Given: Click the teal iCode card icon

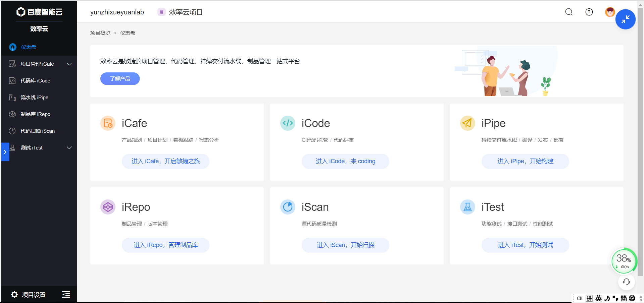Looking at the screenshot, I should [x=288, y=123].
